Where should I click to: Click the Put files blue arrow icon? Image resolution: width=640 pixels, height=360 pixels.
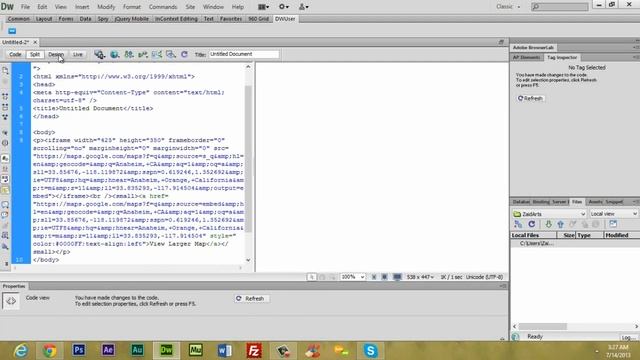click(560, 224)
